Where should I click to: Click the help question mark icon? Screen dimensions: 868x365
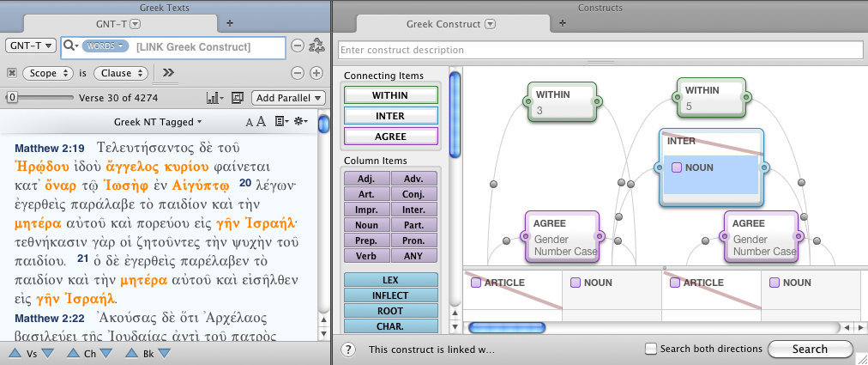click(348, 349)
